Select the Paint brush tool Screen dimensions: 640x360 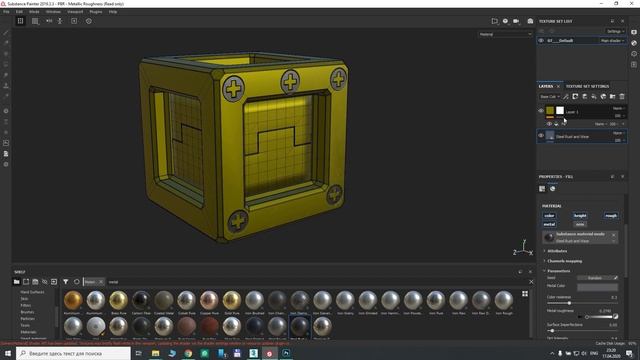[x=6, y=33]
